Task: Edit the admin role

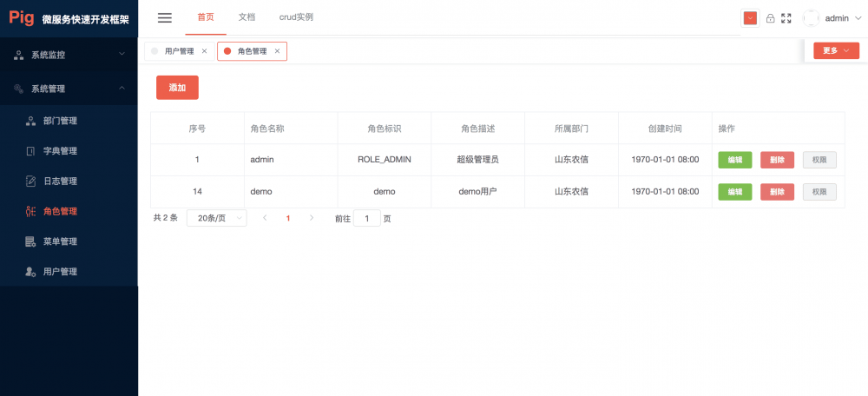Action: [735, 160]
